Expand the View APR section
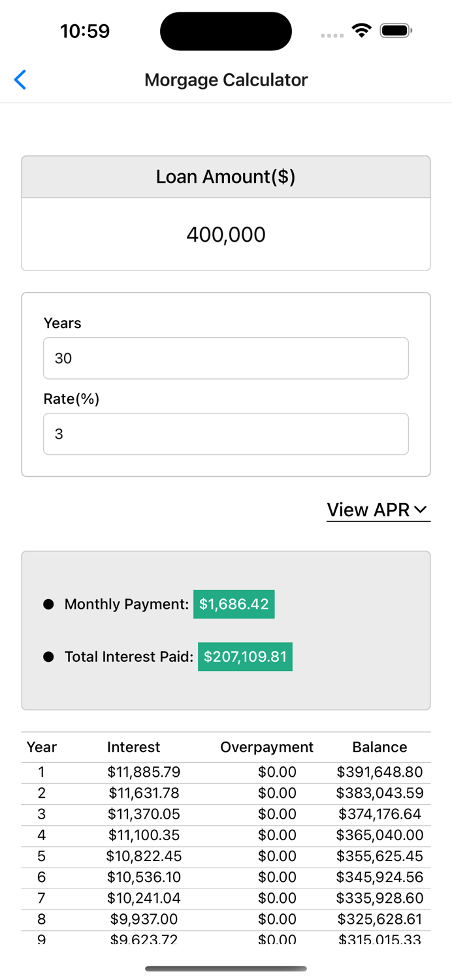452x980 pixels. point(370,510)
